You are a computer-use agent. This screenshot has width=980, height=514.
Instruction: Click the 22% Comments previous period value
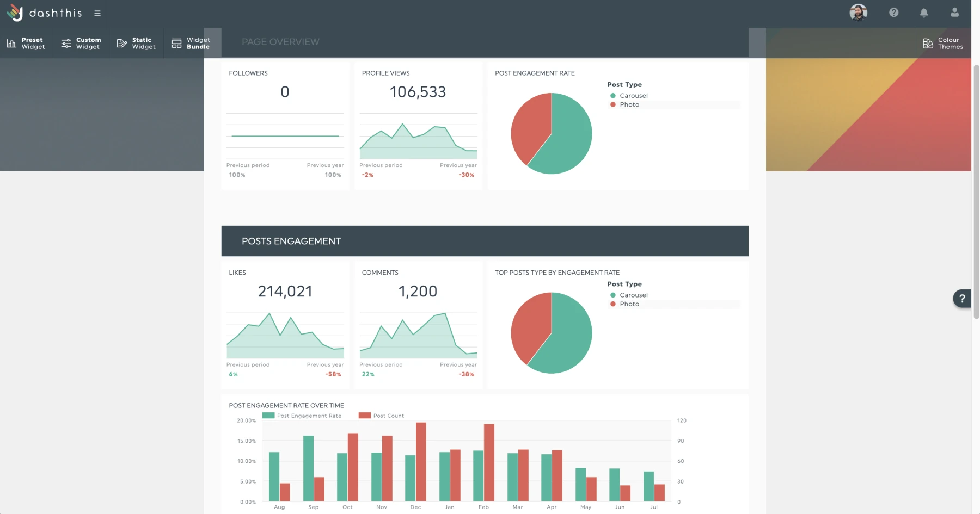[368, 375]
